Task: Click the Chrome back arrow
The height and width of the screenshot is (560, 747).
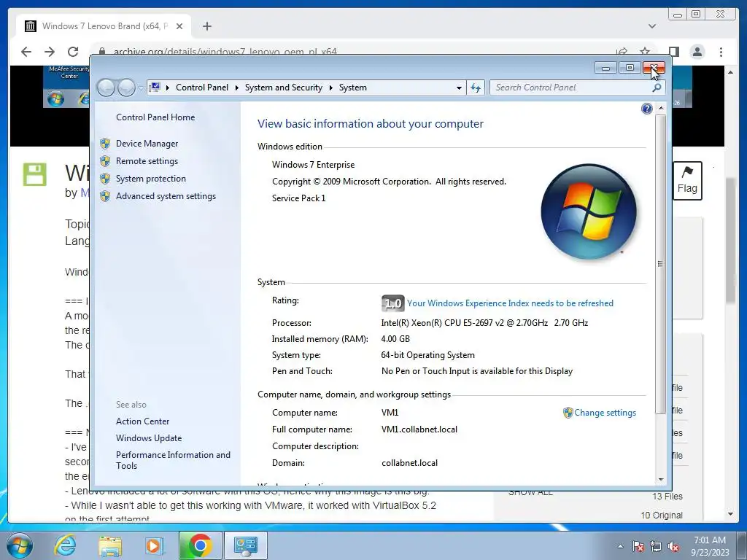Action: [x=26, y=52]
